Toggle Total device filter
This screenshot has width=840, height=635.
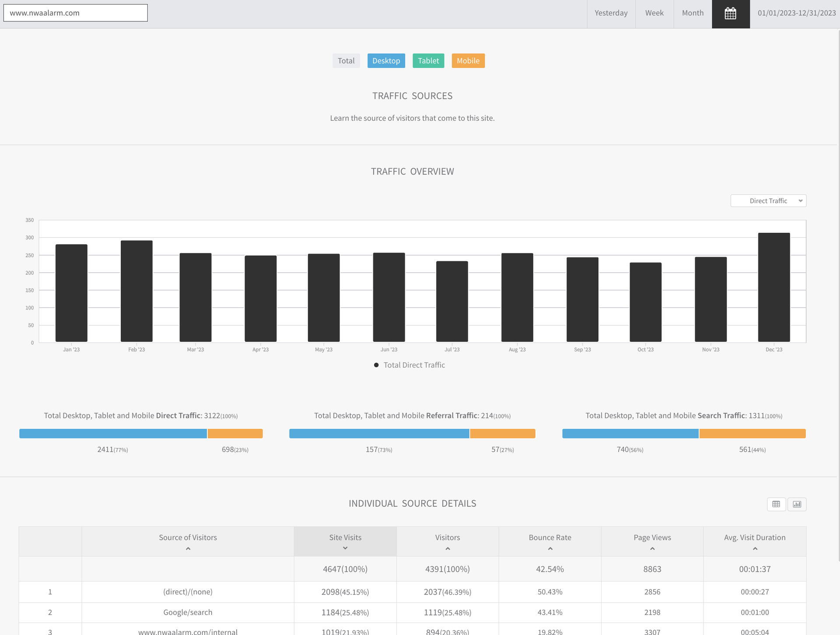tap(346, 61)
